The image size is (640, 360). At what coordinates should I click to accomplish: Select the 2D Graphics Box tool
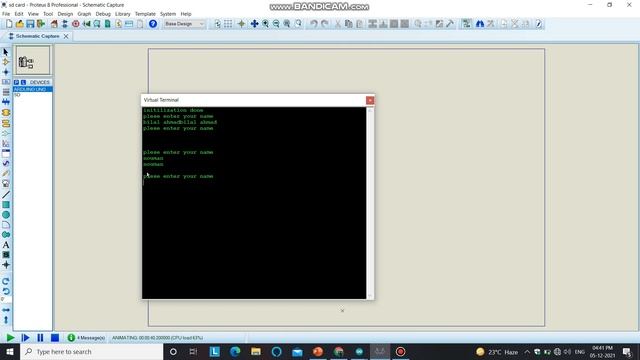coord(6,205)
